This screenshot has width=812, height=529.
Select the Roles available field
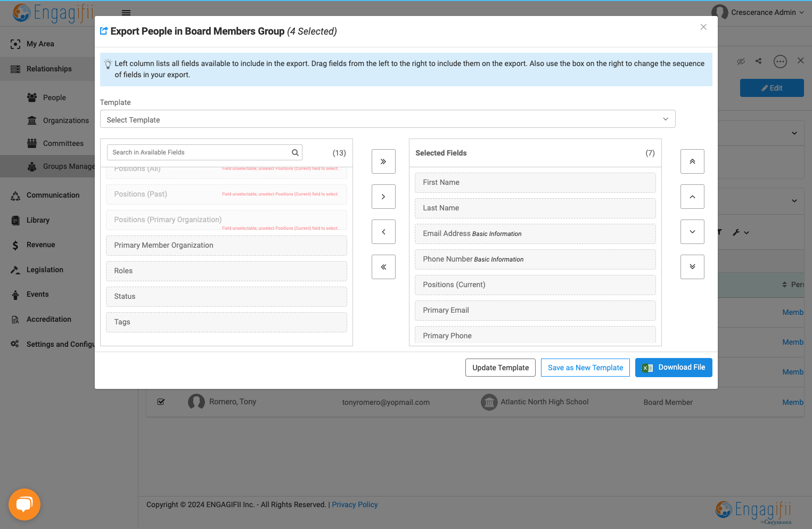(226, 271)
